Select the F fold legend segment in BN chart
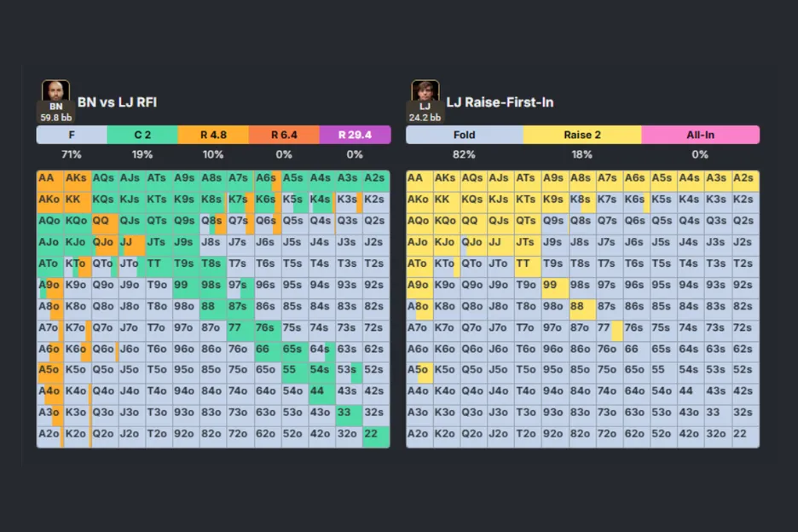 (72, 135)
